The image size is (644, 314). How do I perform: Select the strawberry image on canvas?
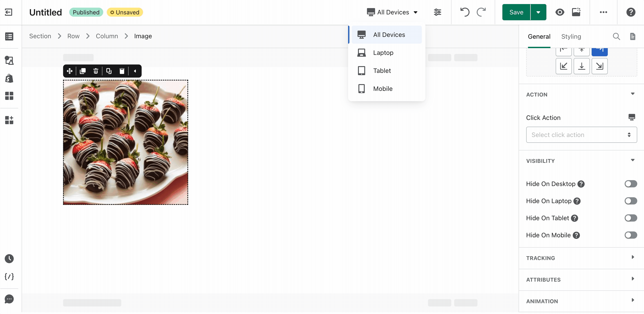coord(125,142)
